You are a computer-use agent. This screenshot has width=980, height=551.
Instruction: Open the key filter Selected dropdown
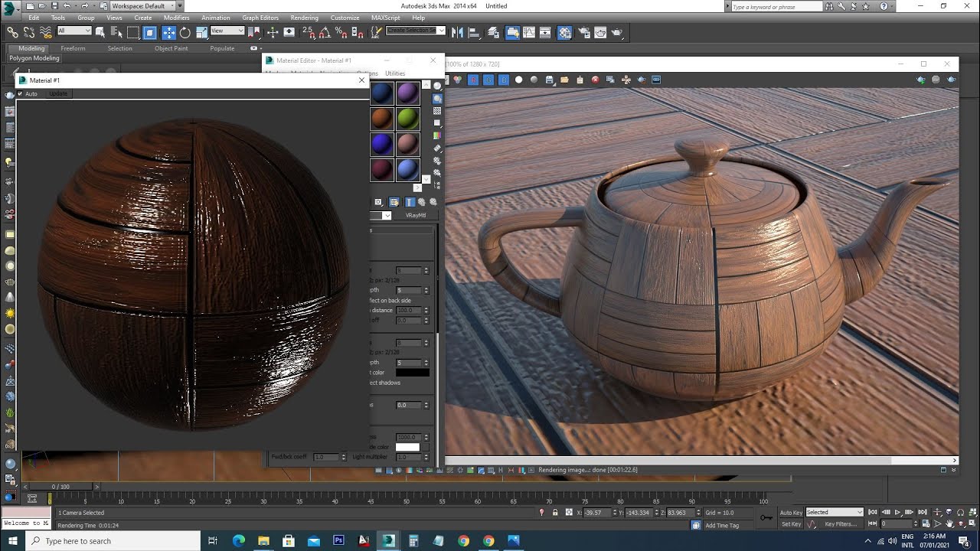834,513
